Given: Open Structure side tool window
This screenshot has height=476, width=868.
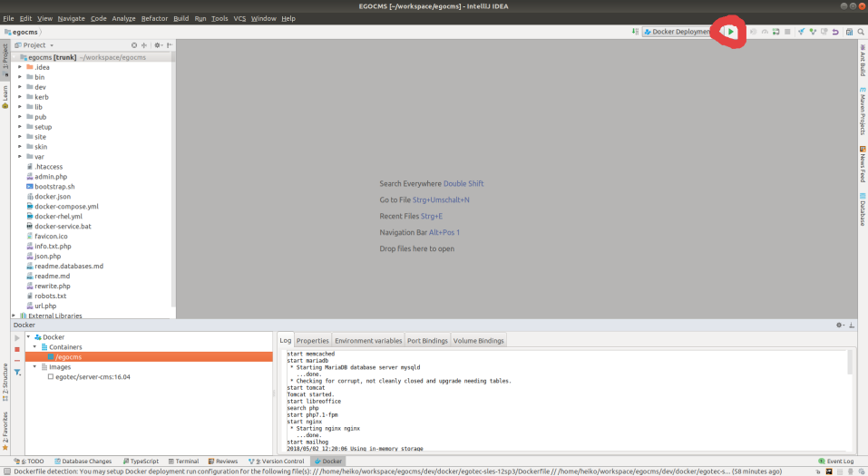Looking at the screenshot, I should click(5, 382).
